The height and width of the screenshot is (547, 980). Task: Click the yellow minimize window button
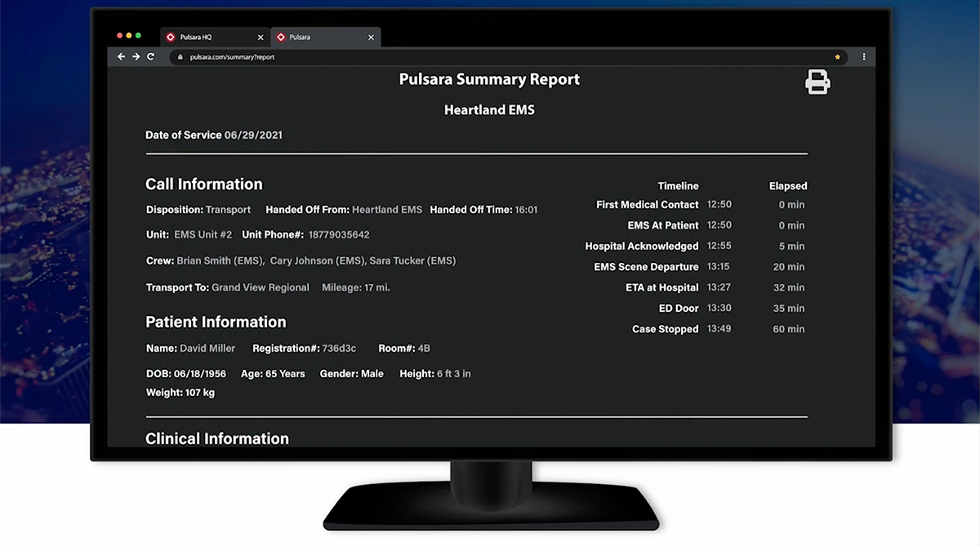[x=129, y=36]
